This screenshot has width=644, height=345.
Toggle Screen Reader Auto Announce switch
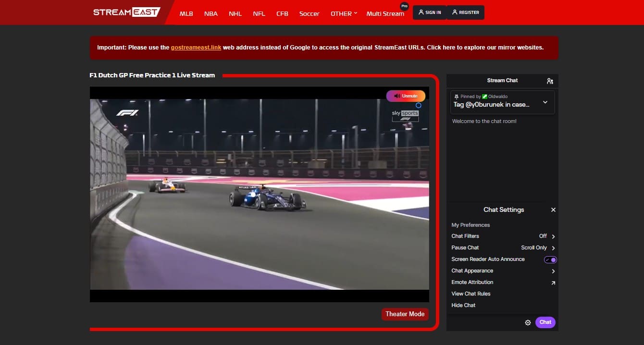(550, 259)
